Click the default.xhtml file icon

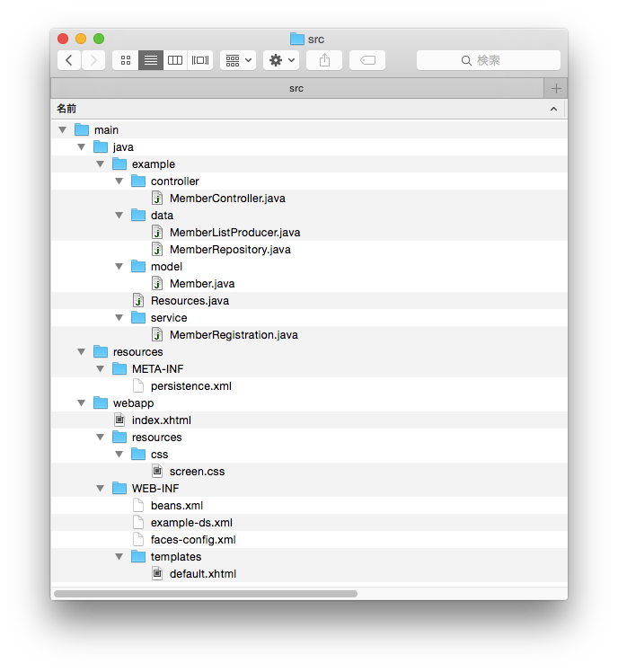coord(157,573)
